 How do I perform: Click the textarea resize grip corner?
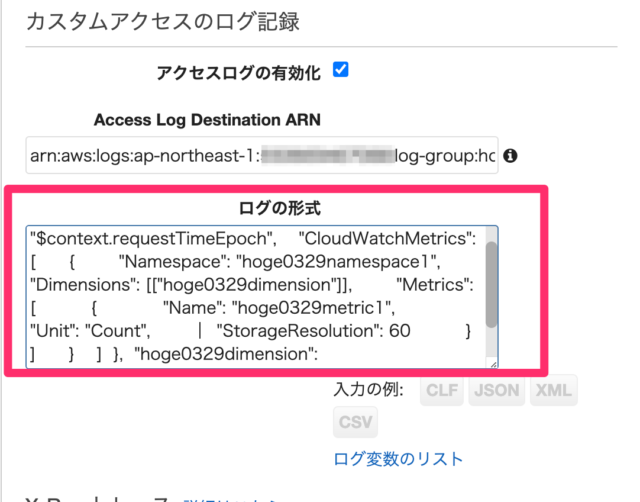coord(493,364)
